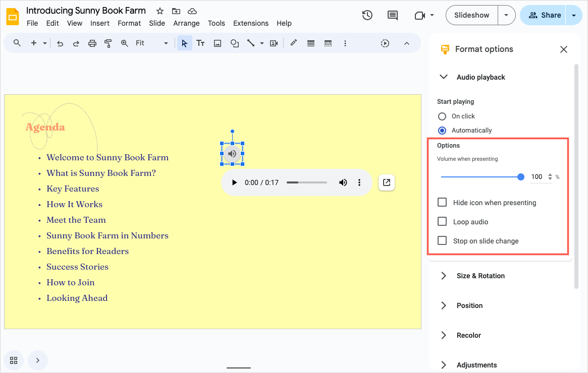Undo the last action
Image resolution: width=588 pixels, height=373 pixels.
point(60,43)
